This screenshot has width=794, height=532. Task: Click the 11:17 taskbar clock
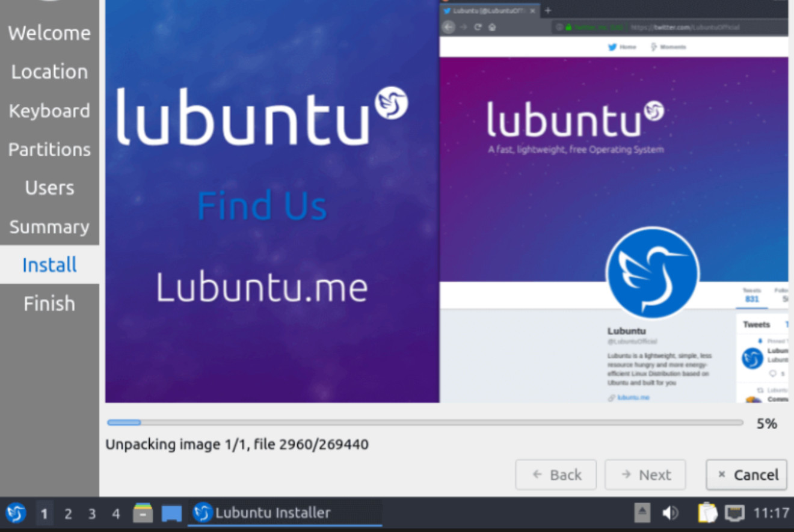(x=771, y=513)
